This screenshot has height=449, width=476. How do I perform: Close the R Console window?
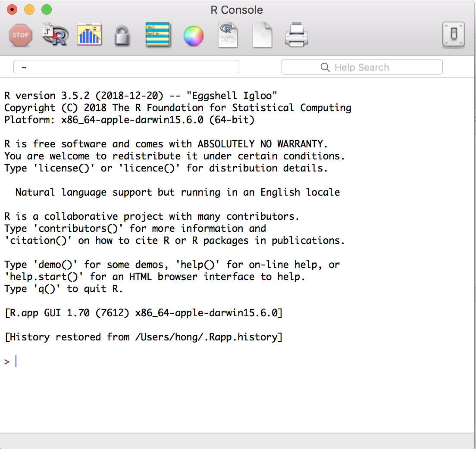[12, 10]
